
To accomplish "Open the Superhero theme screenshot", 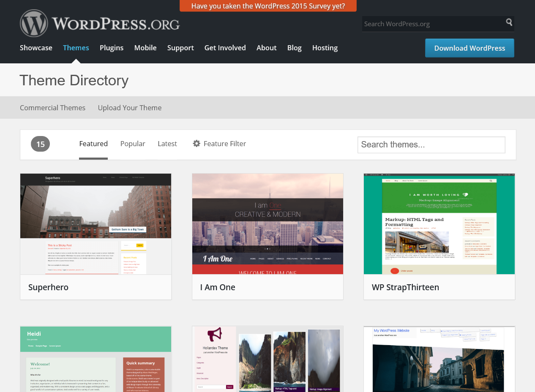I will [96, 224].
